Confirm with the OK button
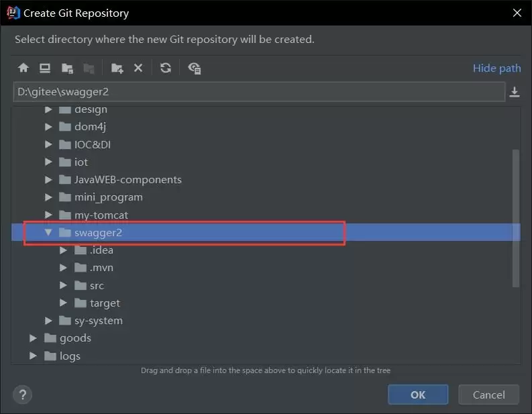 coord(417,395)
